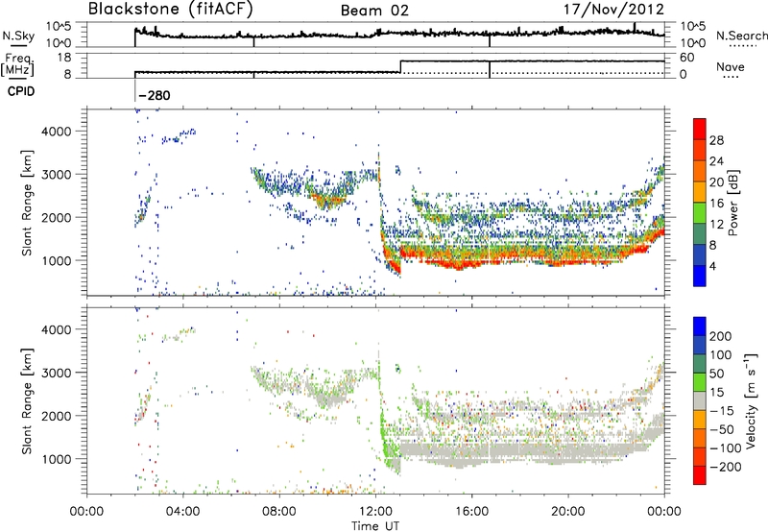
Task: Click the '28' label on power colorbar
Action: pos(716,140)
